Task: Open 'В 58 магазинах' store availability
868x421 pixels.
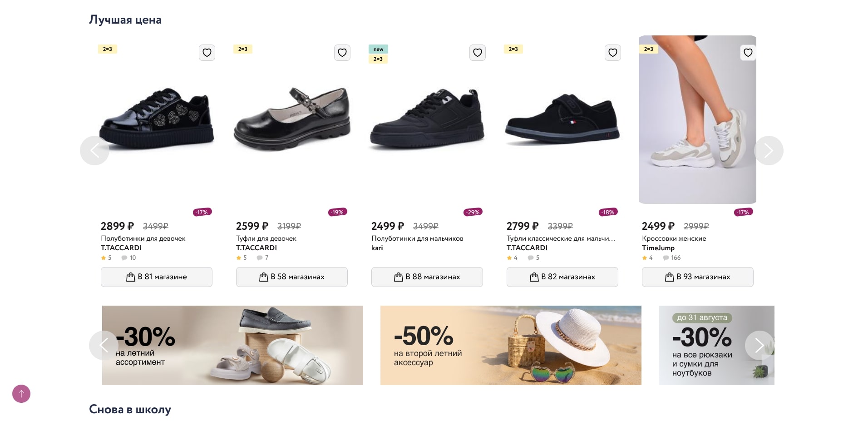Action: (291, 277)
